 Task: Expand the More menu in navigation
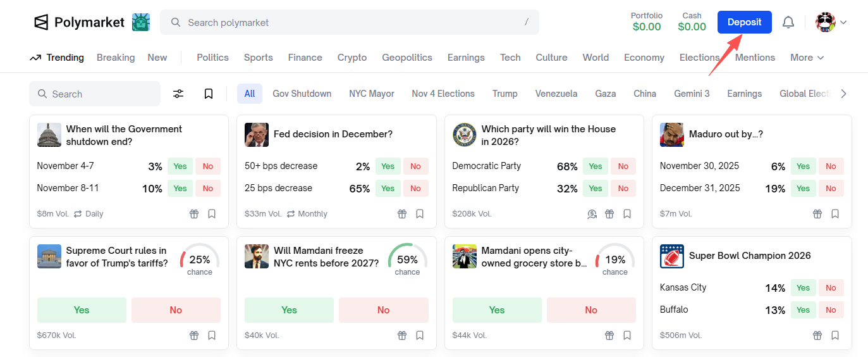(807, 58)
